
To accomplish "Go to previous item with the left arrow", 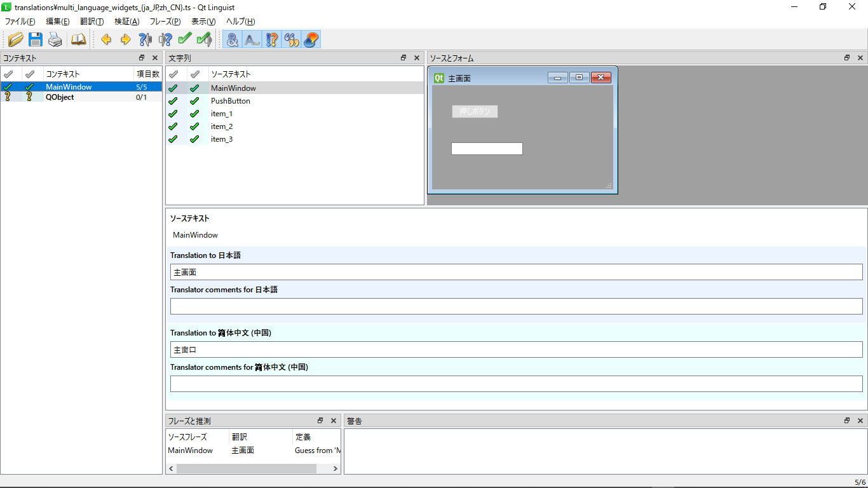I will pyautogui.click(x=106, y=39).
